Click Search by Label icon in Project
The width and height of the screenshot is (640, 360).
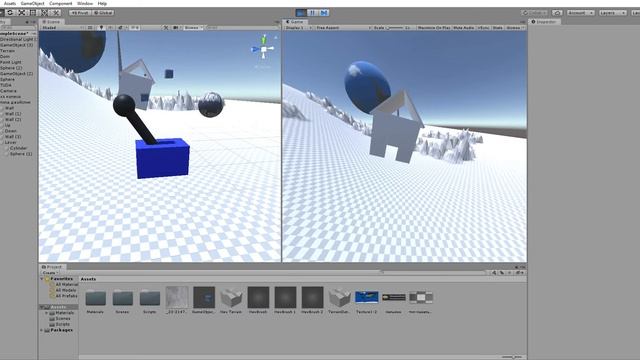pos(502,273)
